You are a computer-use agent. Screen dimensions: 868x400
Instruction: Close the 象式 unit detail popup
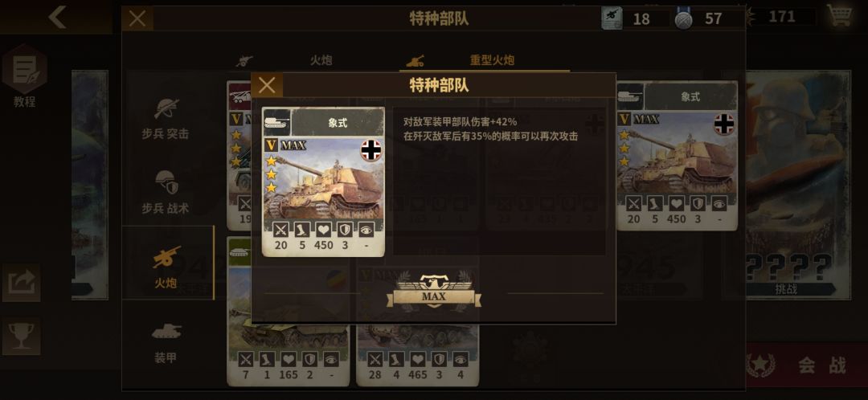tap(267, 85)
